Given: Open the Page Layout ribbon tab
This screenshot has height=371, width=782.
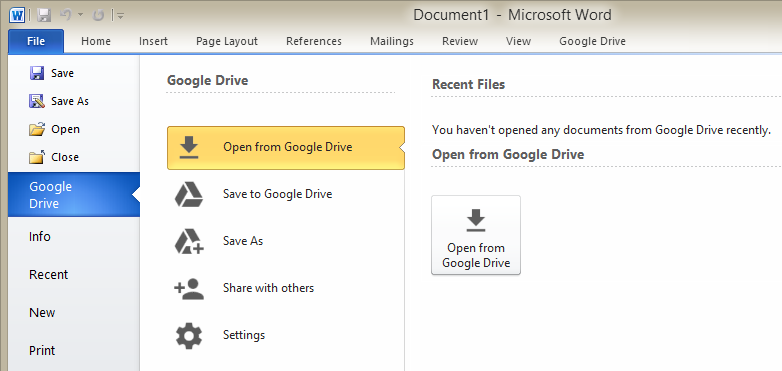Looking at the screenshot, I should click(227, 41).
